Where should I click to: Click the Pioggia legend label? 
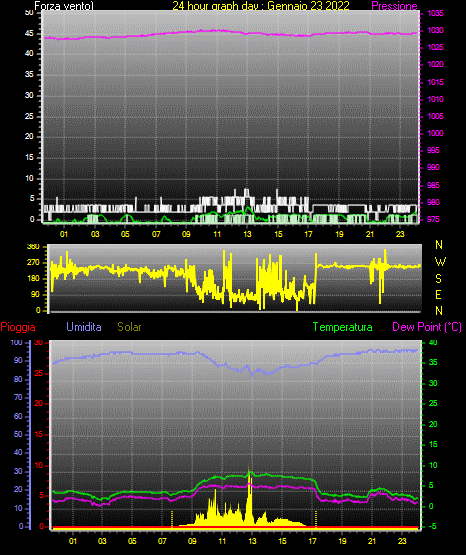pyautogui.click(x=18, y=327)
